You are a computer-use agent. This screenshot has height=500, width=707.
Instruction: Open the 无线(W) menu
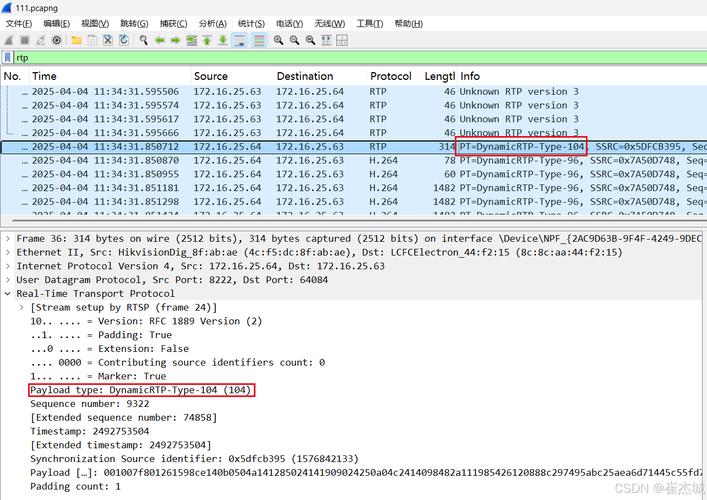(x=330, y=23)
